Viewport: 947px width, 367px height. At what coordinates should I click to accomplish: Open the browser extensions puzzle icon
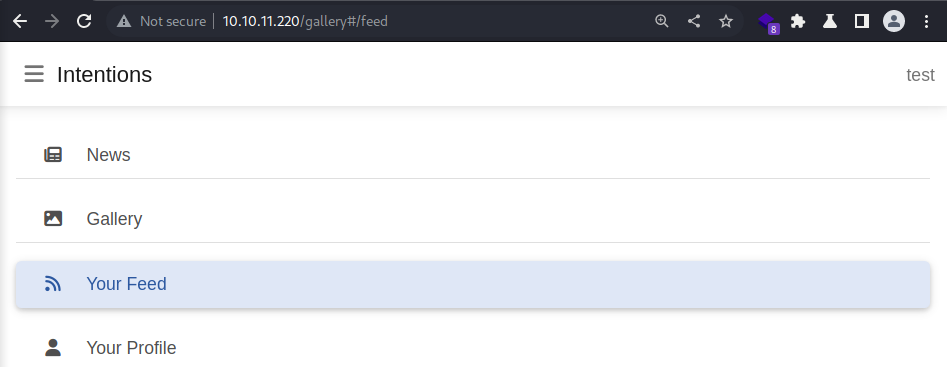pos(798,21)
